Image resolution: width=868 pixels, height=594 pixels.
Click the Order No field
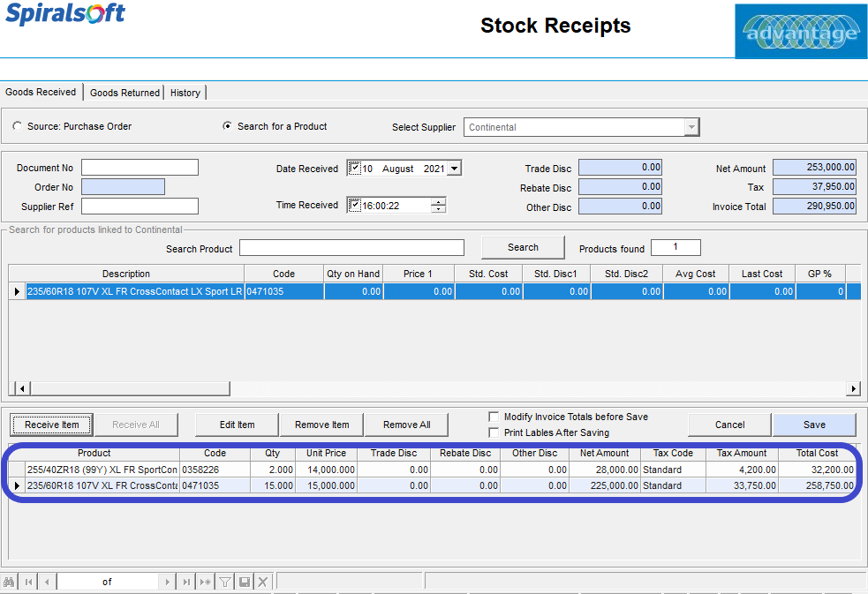(123, 187)
